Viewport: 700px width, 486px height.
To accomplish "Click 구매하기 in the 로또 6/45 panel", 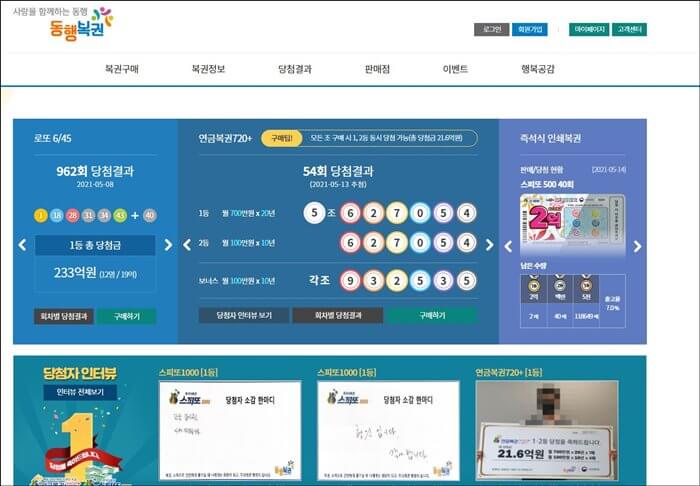I will (x=126, y=316).
